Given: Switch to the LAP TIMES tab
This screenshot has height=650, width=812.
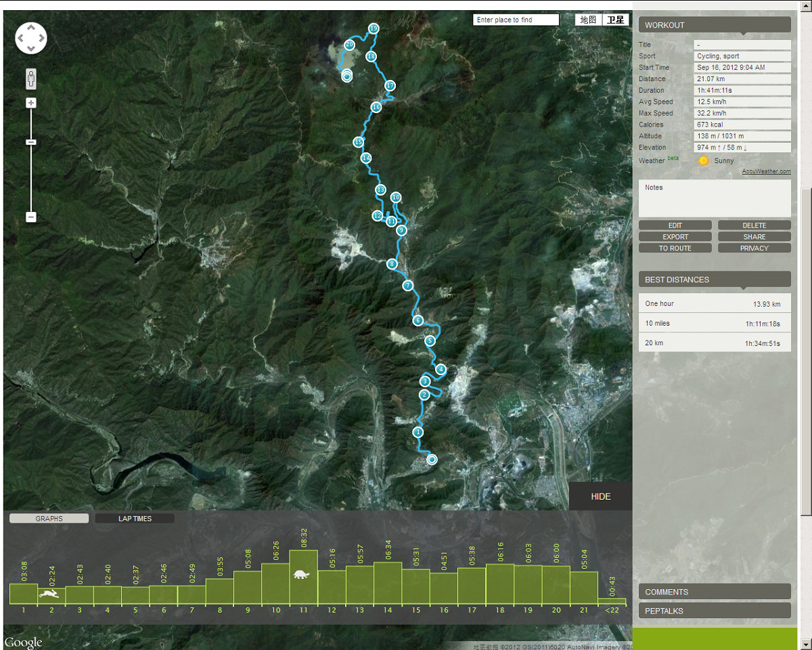Looking at the screenshot, I should coord(135,519).
